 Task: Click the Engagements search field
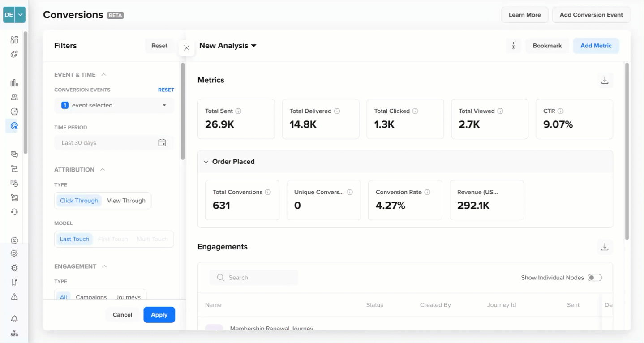pyautogui.click(x=253, y=278)
